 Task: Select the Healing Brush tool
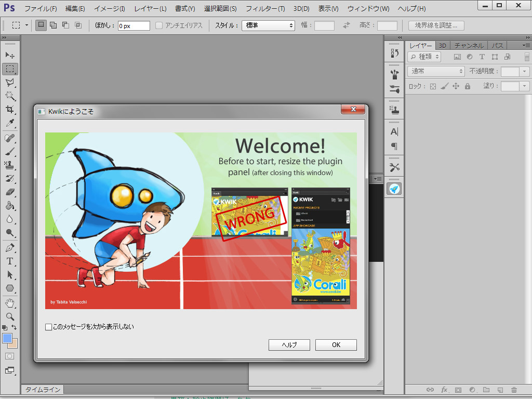[10, 138]
